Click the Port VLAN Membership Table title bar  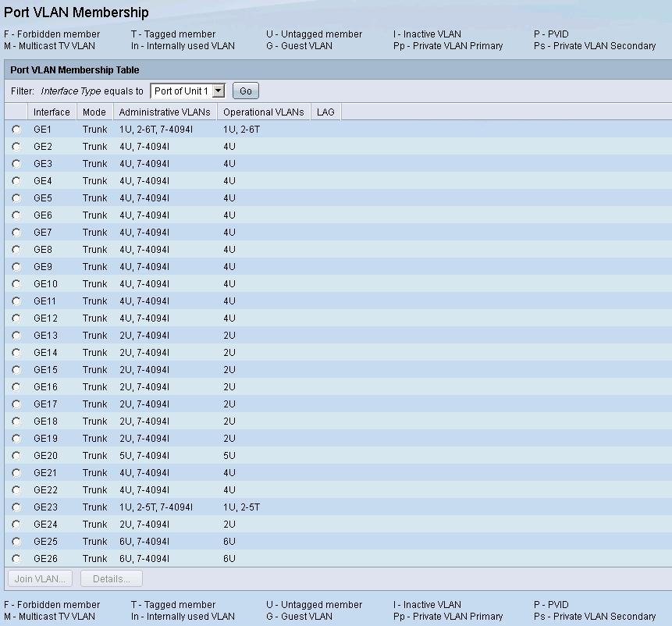pyautogui.click(x=75, y=70)
